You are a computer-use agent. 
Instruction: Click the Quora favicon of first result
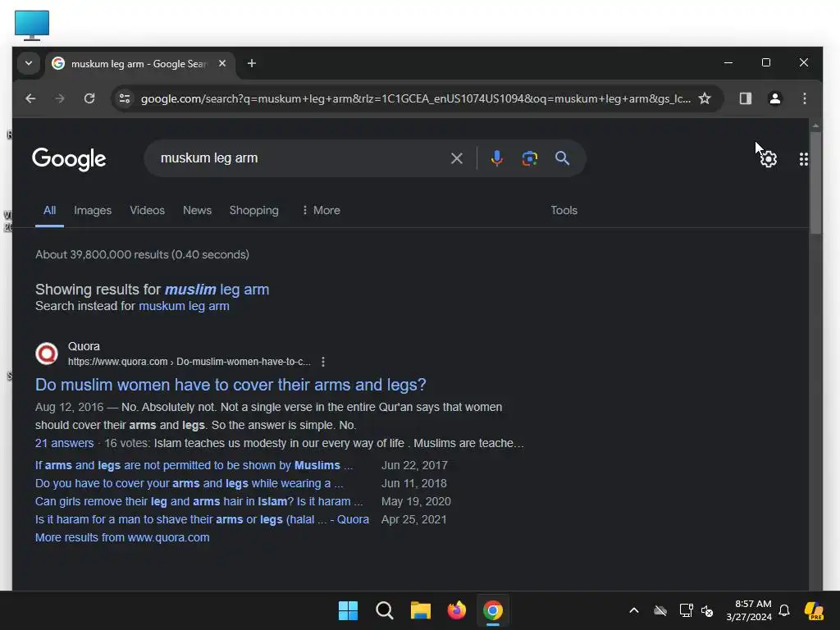tap(47, 354)
